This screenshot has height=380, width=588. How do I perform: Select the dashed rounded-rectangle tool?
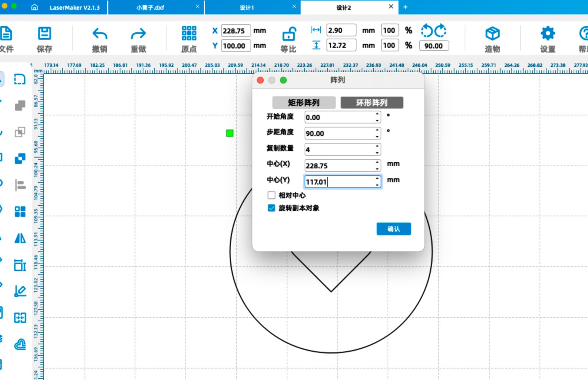[20, 79]
